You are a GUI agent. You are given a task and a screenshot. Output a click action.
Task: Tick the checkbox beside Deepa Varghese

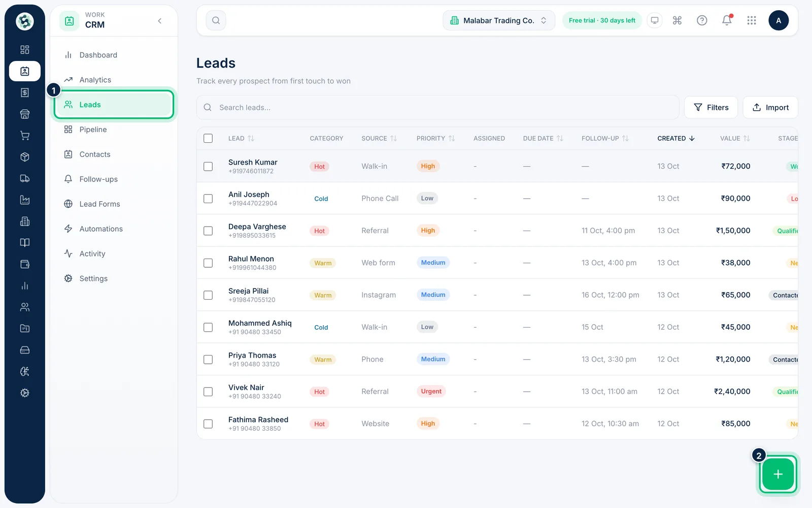208,231
